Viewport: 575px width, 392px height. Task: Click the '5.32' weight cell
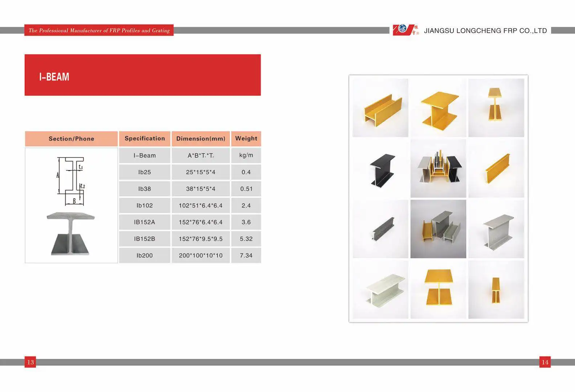click(246, 239)
